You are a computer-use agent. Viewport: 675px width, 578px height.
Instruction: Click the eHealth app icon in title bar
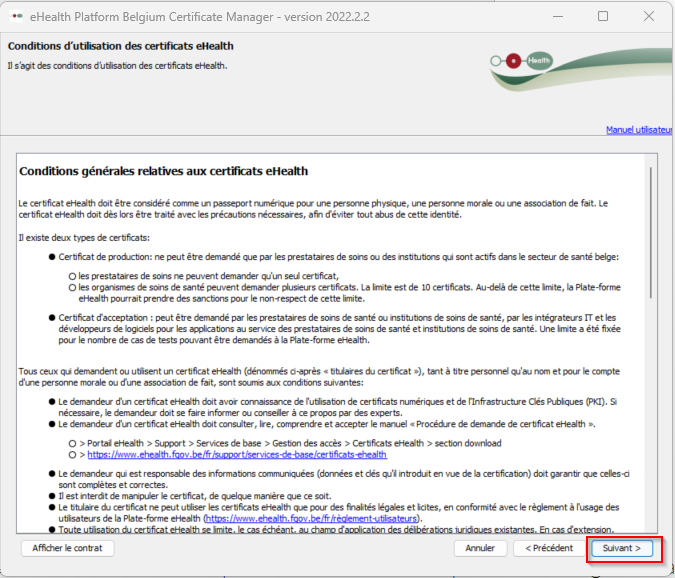click(x=16, y=16)
